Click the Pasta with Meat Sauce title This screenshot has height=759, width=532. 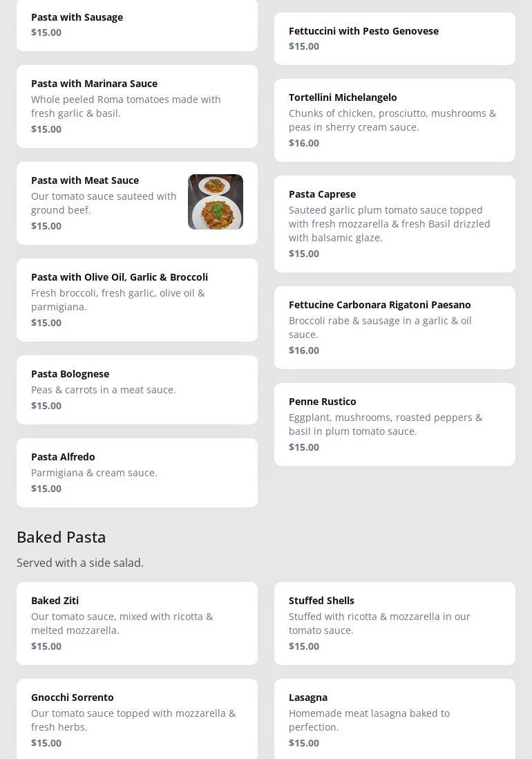point(85,180)
